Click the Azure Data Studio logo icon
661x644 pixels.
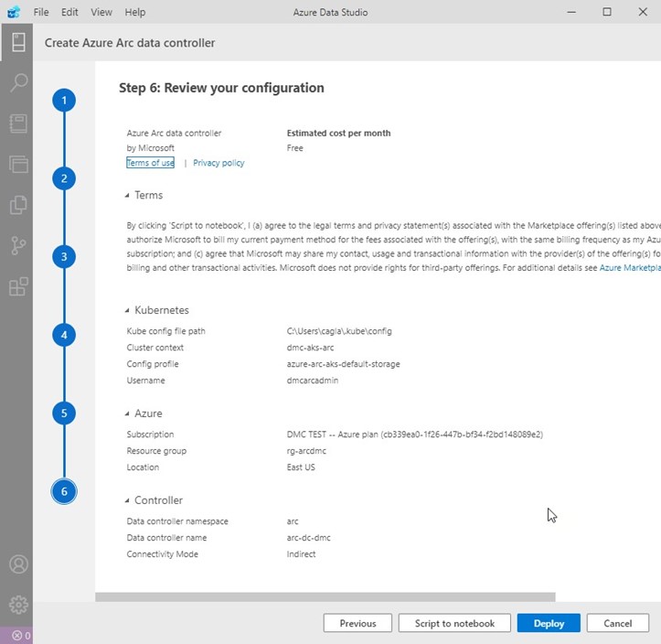(x=14, y=12)
